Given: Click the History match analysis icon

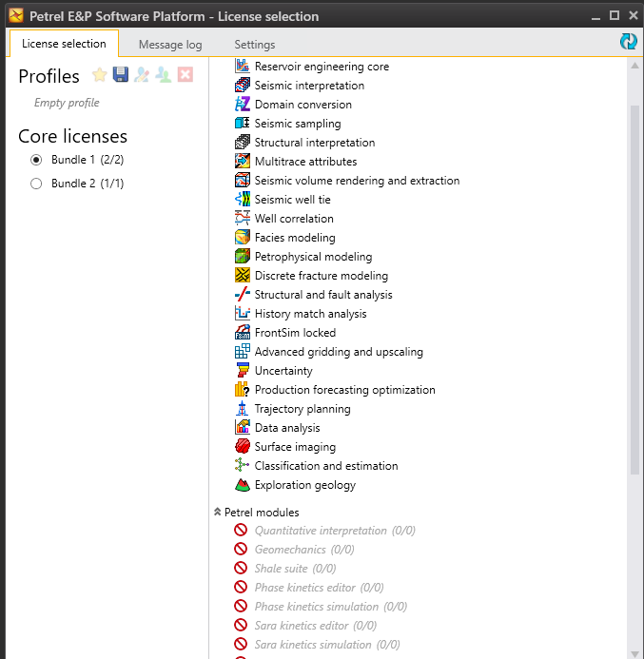Looking at the screenshot, I should tap(243, 314).
